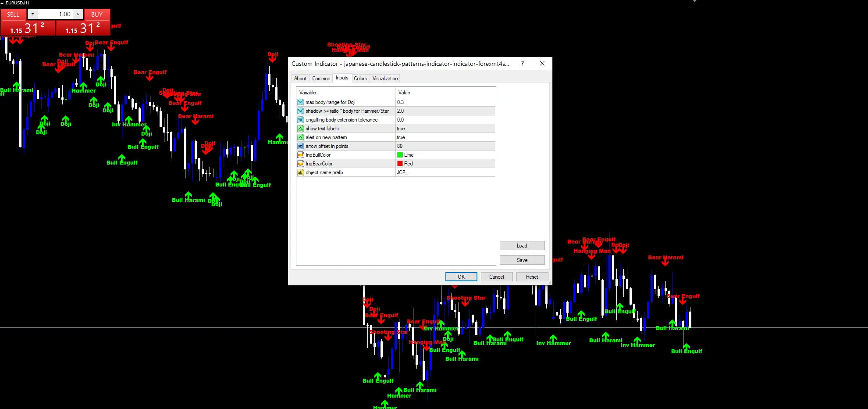The height and width of the screenshot is (409, 868).
Task: Click the help question mark in dialog title
Action: pyautogui.click(x=522, y=63)
